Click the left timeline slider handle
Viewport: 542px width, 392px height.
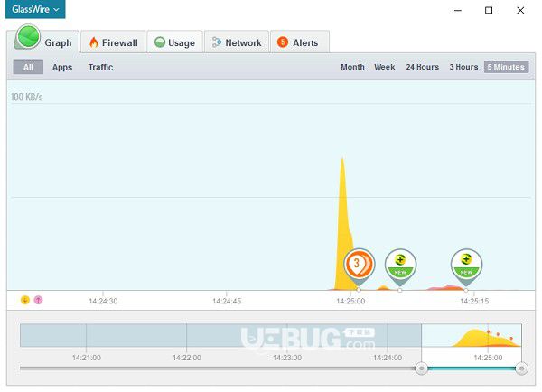(x=421, y=369)
